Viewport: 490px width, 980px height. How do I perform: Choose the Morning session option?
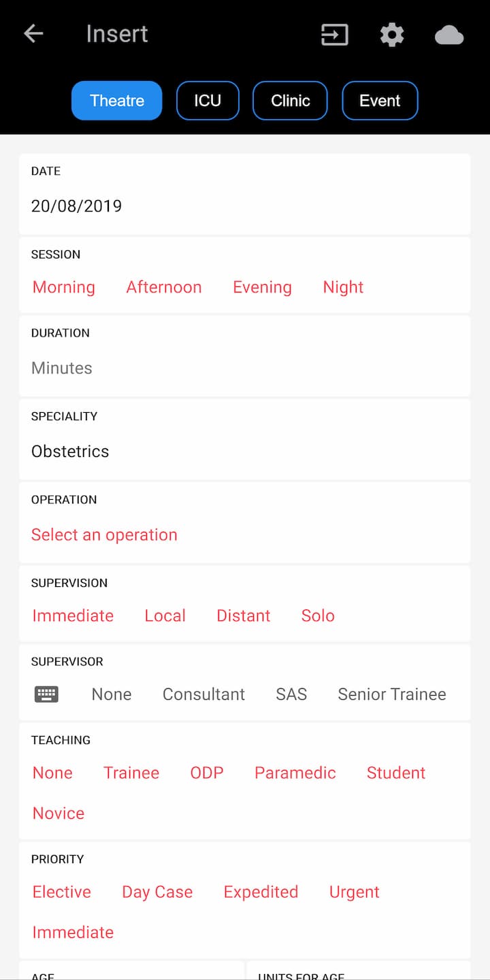[x=64, y=288]
